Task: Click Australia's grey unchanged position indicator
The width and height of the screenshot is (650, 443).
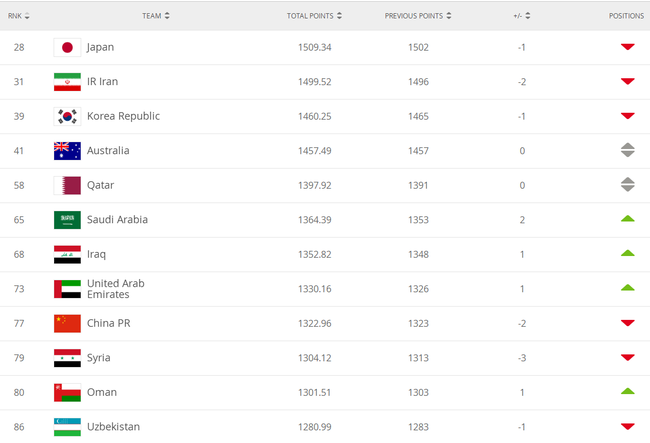Action: (627, 151)
